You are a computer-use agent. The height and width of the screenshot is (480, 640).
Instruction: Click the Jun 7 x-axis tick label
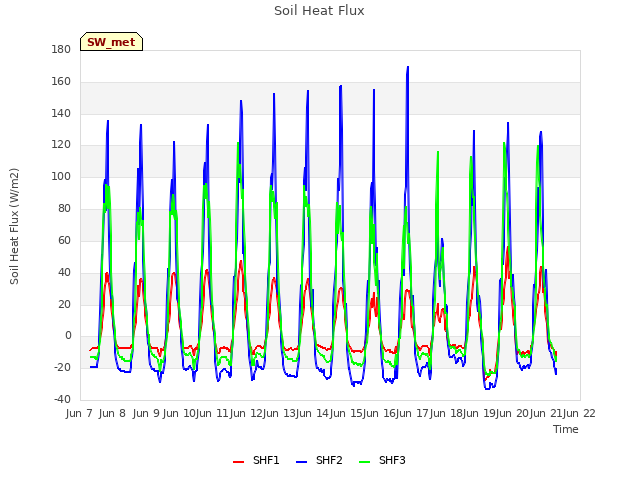[x=79, y=413]
